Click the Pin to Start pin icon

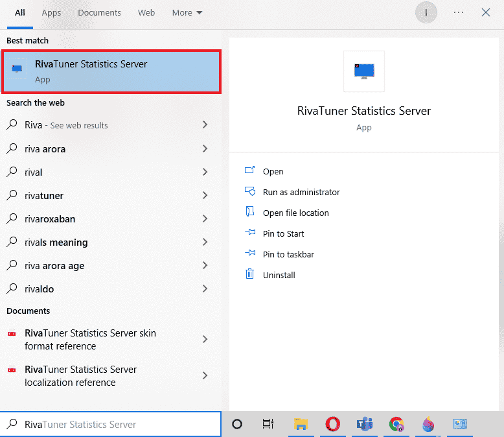[250, 232]
